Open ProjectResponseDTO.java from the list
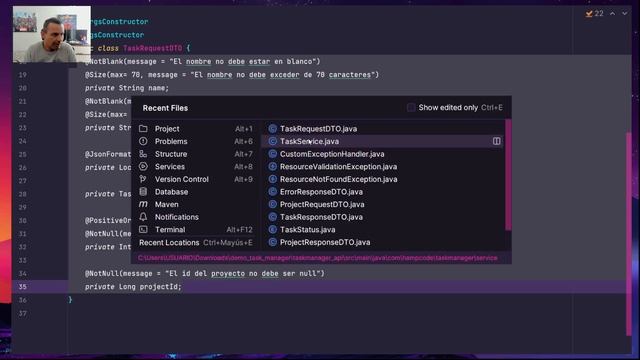The height and width of the screenshot is (360, 640). click(383, 242)
